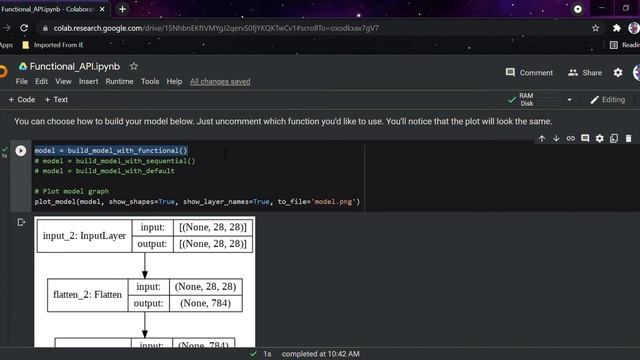Open cell settings gear in cell toolbar
Viewport: 640px width, 360px height.
599,138
